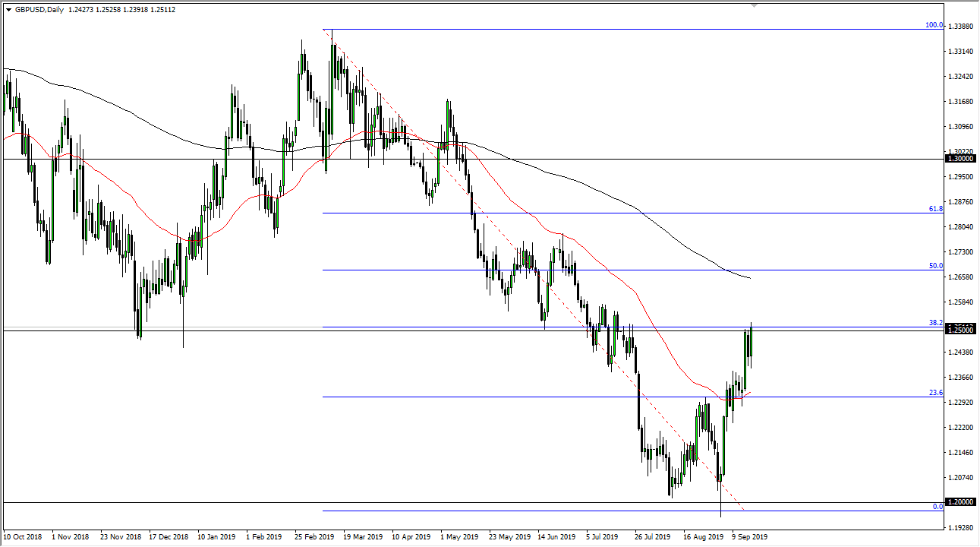Select the 100.0 Fibonacci level label

point(933,25)
